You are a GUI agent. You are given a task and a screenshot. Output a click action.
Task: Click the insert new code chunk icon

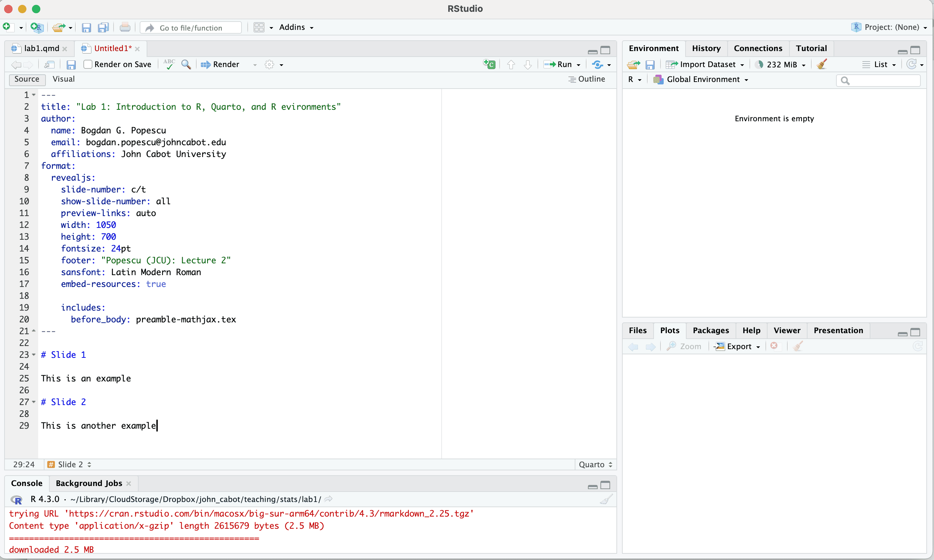pyautogui.click(x=490, y=64)
